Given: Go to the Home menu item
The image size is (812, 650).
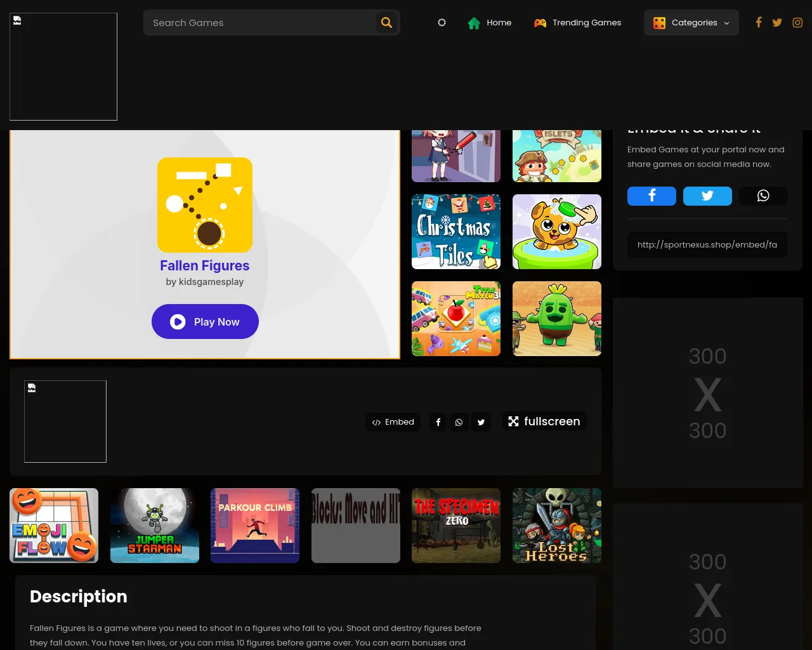Looking at the screenshot, I should (490, 22).
